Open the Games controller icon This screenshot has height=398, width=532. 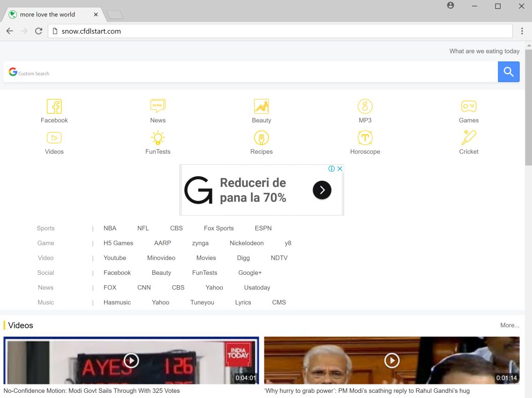point(469,106)
